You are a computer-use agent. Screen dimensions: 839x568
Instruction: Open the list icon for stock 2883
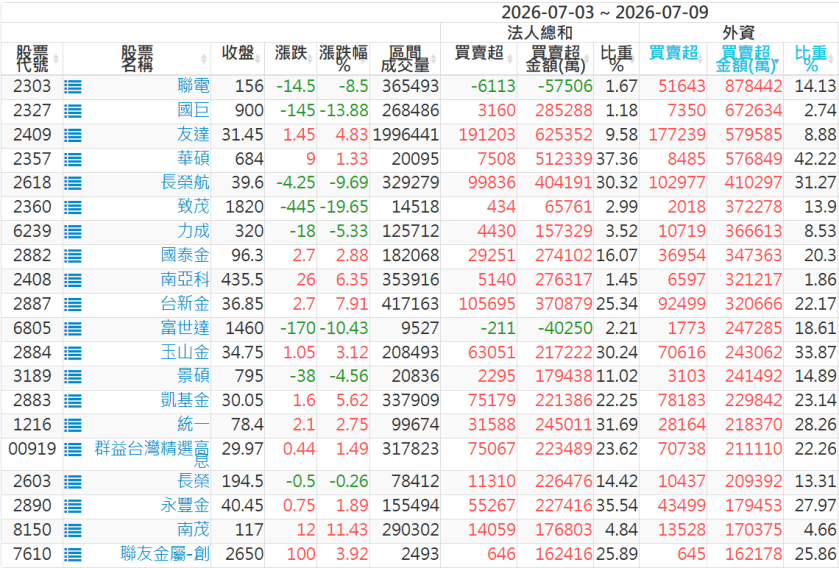[73, 401]
